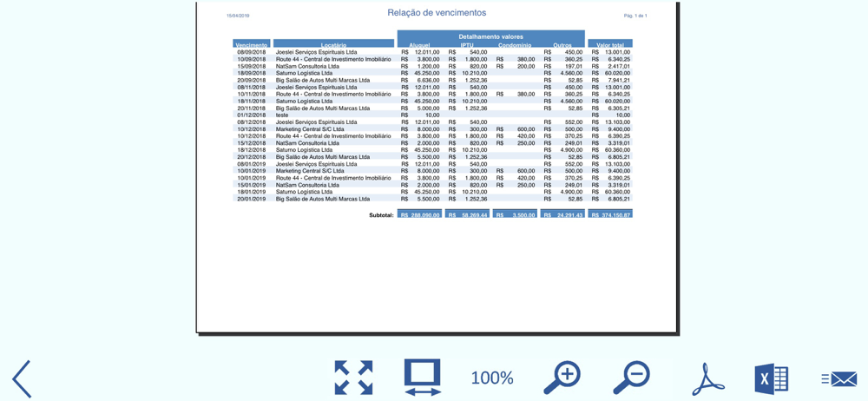This screenshot has height=401, width=868.
Task: Click the rent amount 1.200,00
Action: coord(428,66)
